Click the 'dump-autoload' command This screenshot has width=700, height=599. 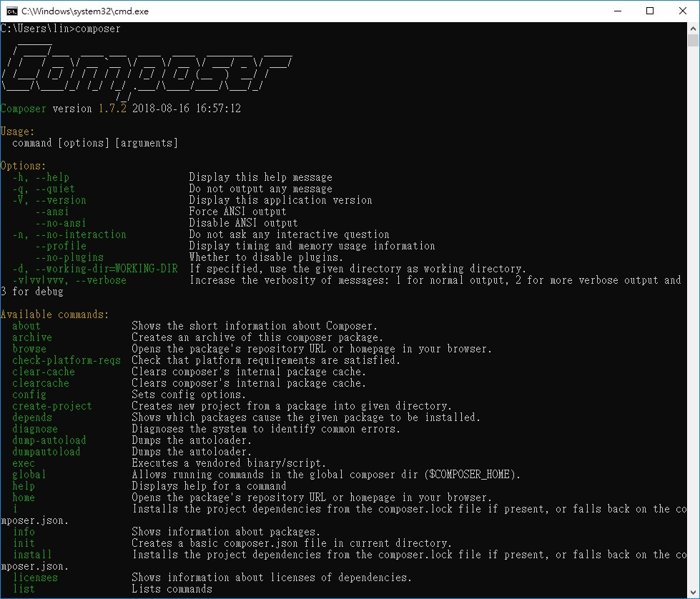pos(49,440)
